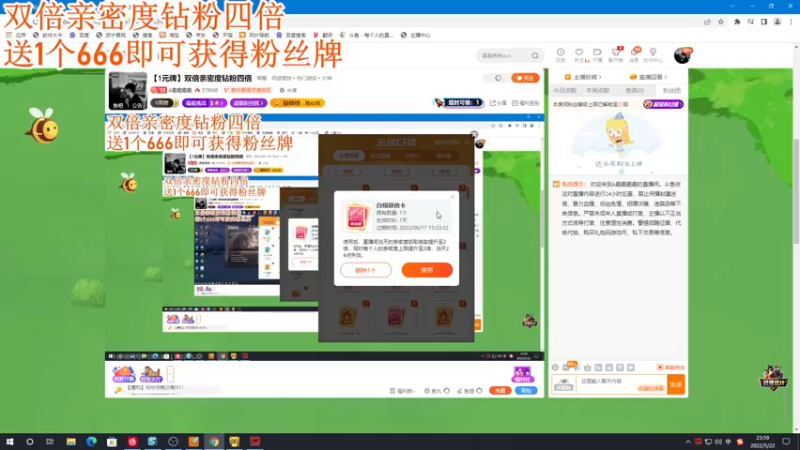Viewport: 800px width, 450px height.
Task: Open the messages icon with orange badge
Action: coord(634,55)
